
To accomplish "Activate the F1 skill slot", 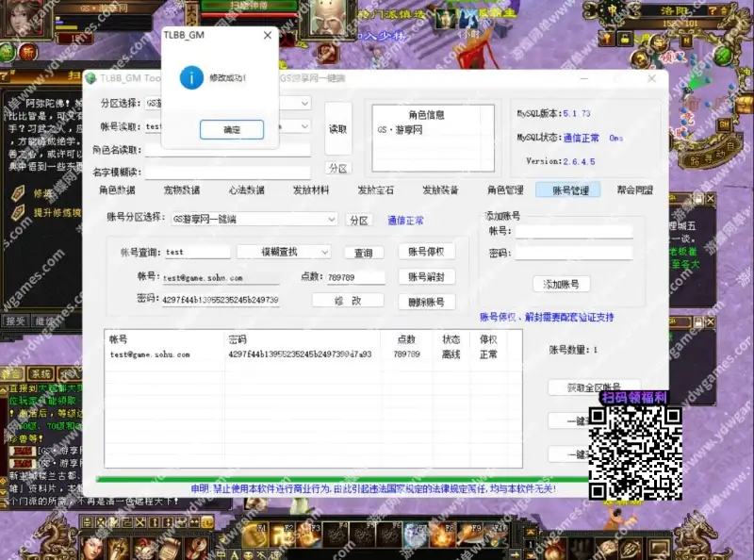I will 254,535.
